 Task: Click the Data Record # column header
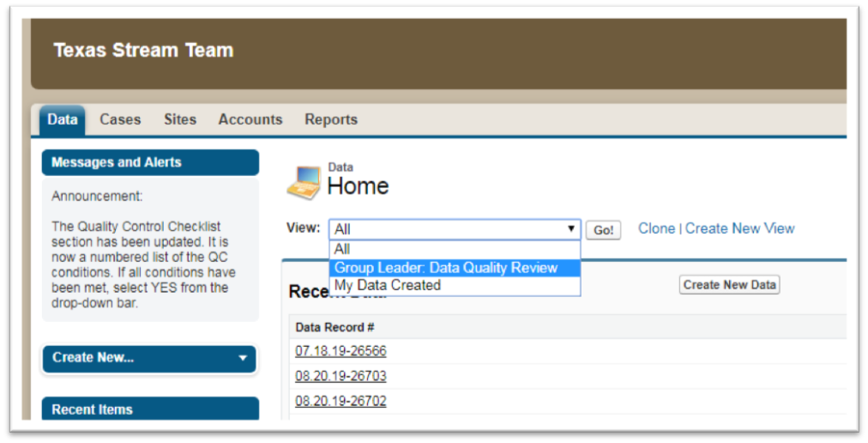(335, 327)
